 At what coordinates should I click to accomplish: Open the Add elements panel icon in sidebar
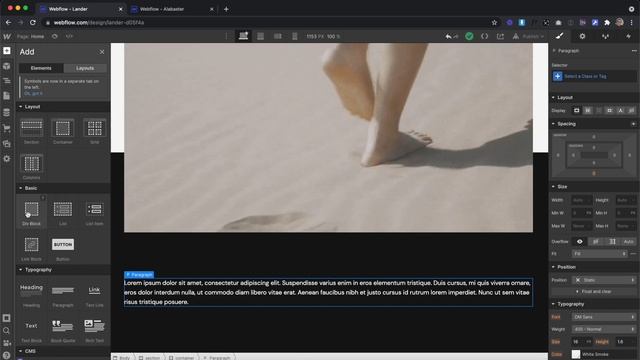[7, 51]
